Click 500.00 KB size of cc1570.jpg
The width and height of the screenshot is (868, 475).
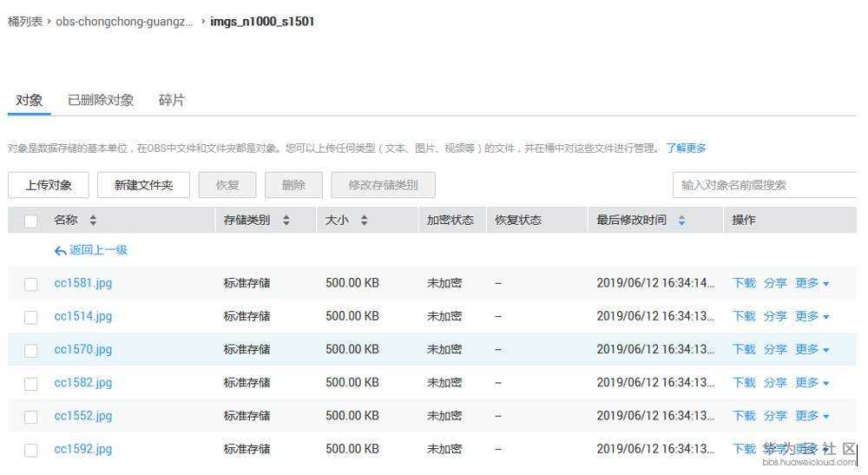(x=352, y=349)
